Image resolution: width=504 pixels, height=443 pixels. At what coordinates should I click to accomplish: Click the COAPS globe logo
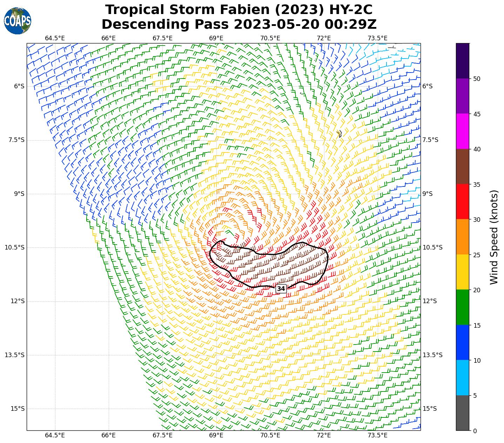(18, 21)
